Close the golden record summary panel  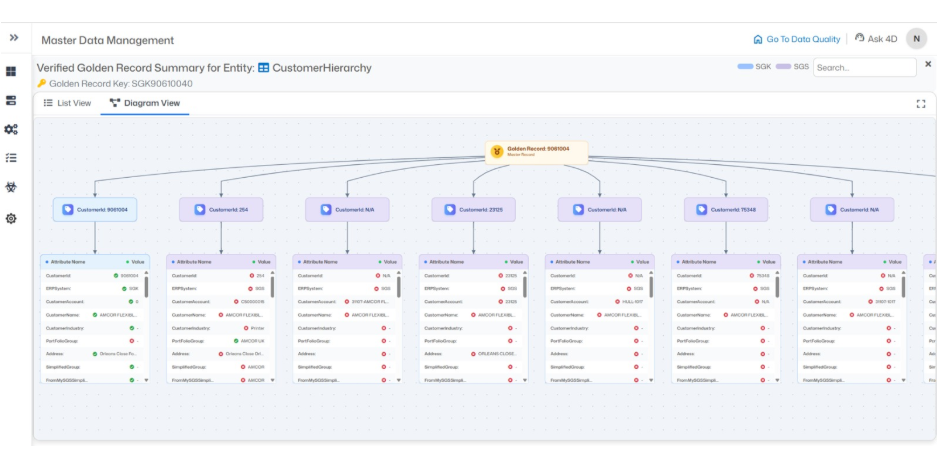coord(928,64)
